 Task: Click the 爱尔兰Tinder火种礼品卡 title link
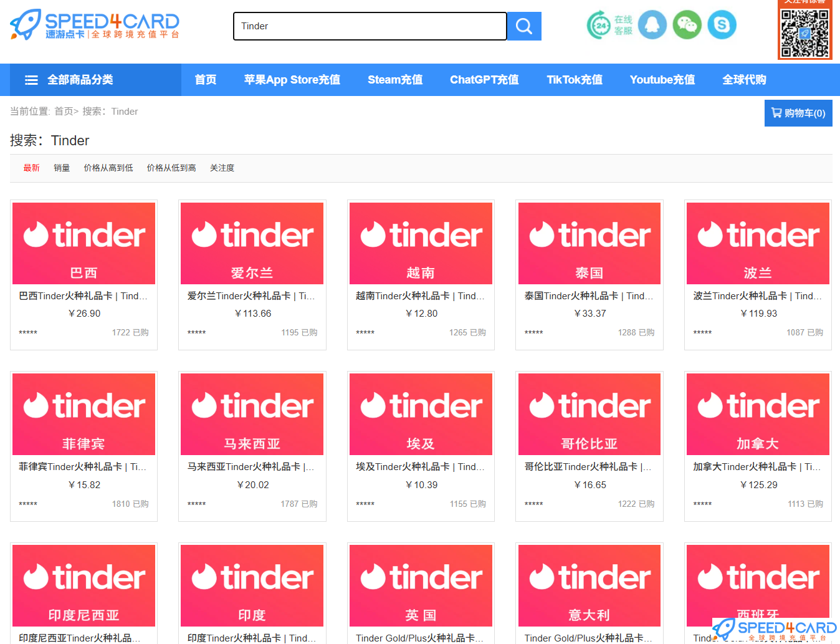[x=251, y=296]
